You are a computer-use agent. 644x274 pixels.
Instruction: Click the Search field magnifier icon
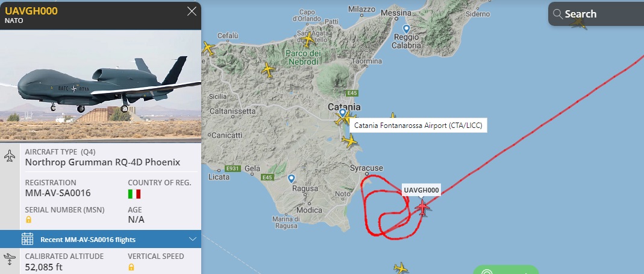point(557,14)
